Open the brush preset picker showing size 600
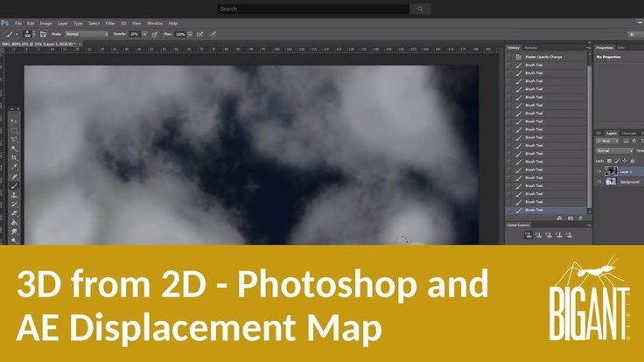This screenshot has height=362, width=644. tap(29, 34)
